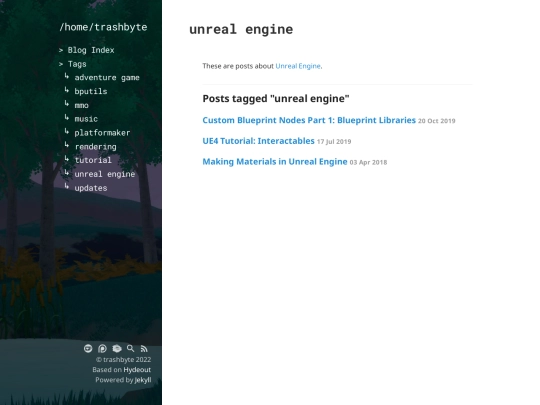Viewport: 540px width, 405px height.
Task: Select the adventure game tag
Action: pos(107,78)
